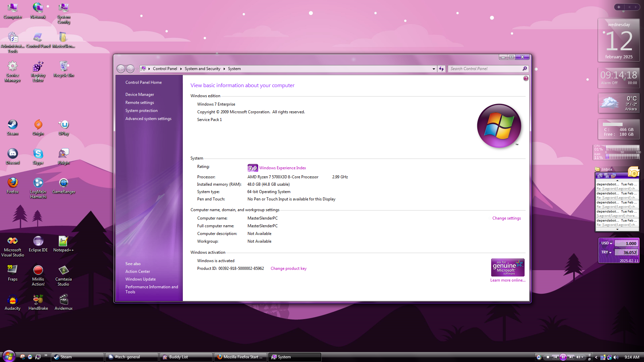Image resolution: width=644 pixels, height=362 pixels.
Task: Click Change settings for computer name
Action: click(x=506, y=218)
